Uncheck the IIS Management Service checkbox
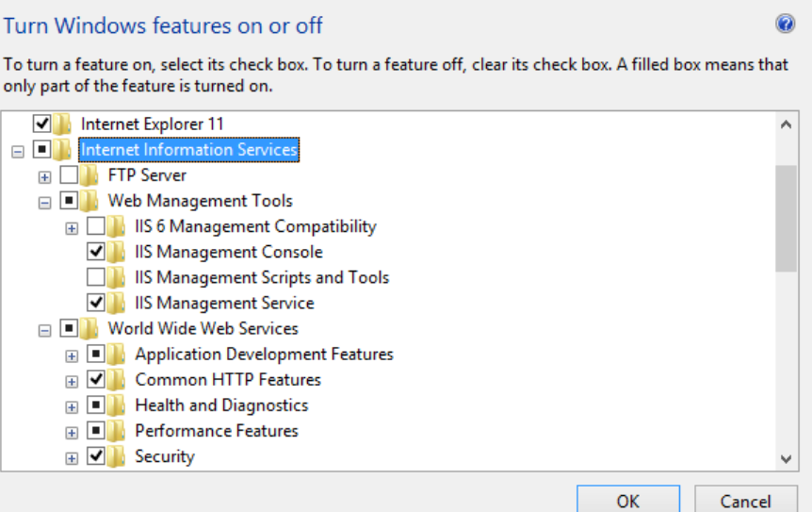The image size is (812, 512). click(x=96, y=303)
